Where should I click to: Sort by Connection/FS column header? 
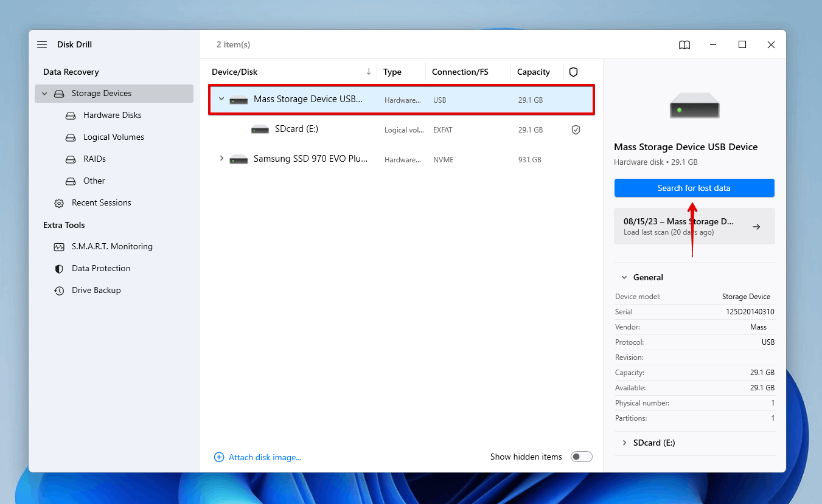tap(460, 72)
